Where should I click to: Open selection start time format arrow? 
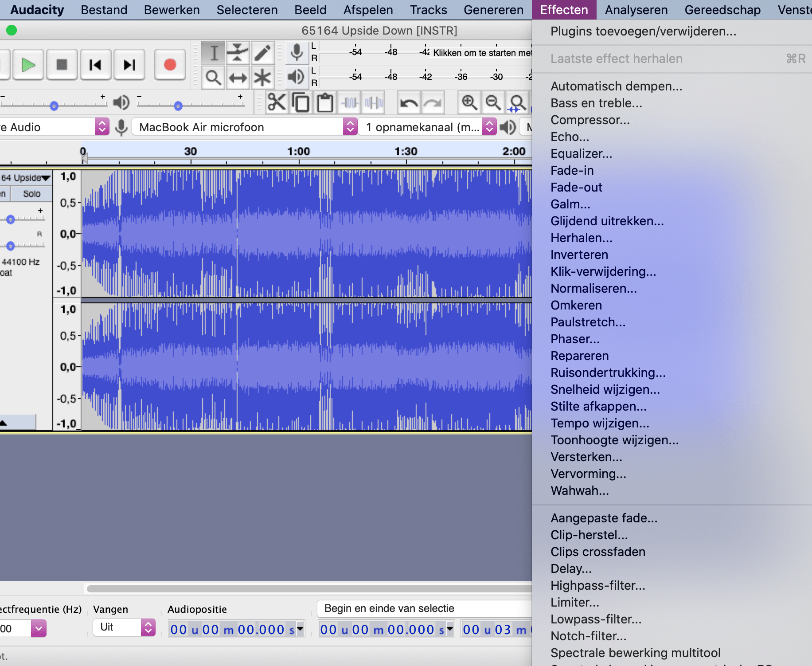pos(450,629)
